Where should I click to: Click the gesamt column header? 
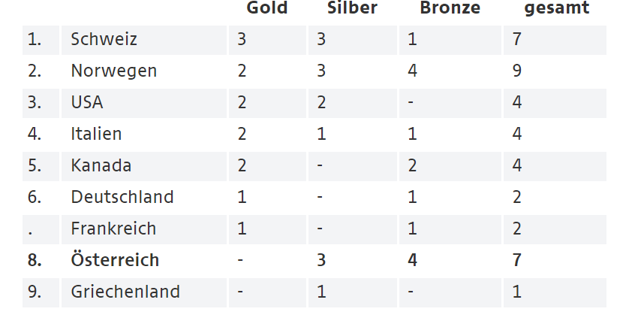pyautogui.click(x=556, y=9)
